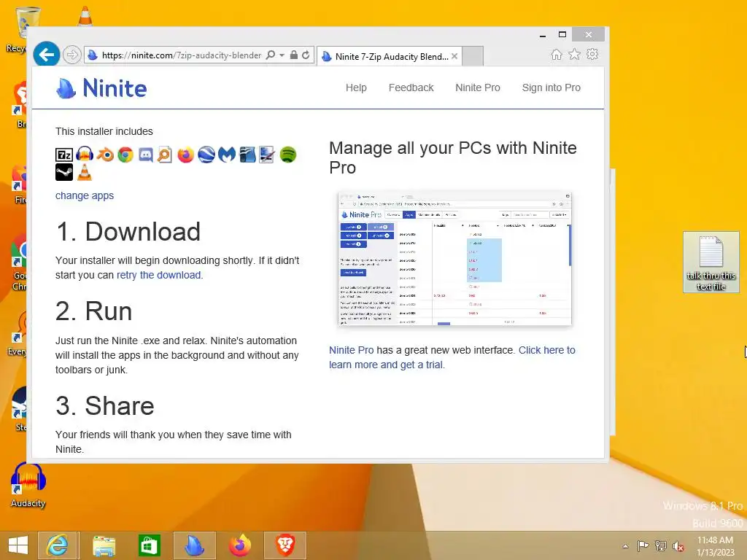Screen dimensions: 747x560
Task: Click Sign into Pro in header
Action: (551, 87)
